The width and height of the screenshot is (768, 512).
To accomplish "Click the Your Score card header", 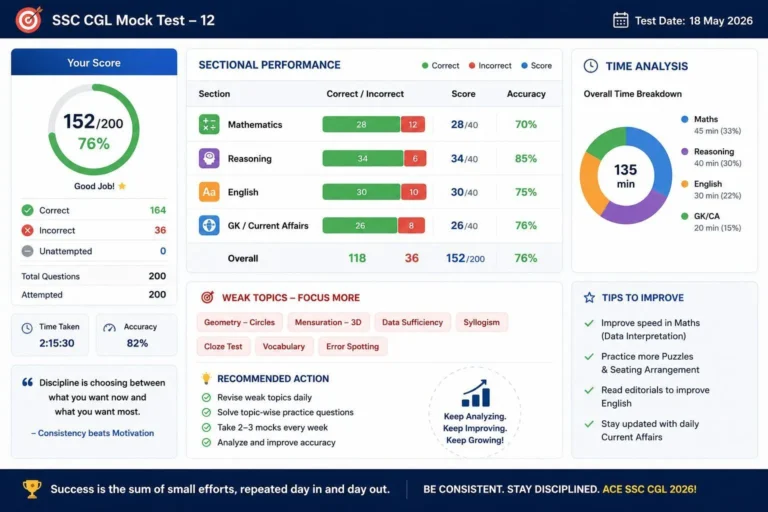I will click(94, 62).
